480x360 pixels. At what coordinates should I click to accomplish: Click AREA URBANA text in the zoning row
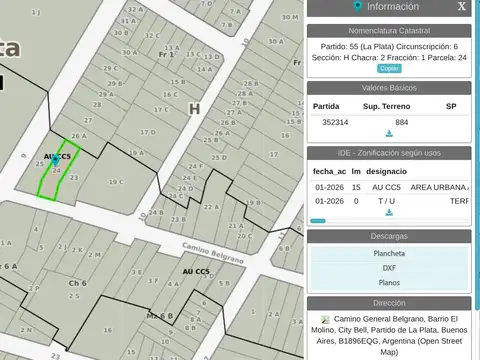439,187
